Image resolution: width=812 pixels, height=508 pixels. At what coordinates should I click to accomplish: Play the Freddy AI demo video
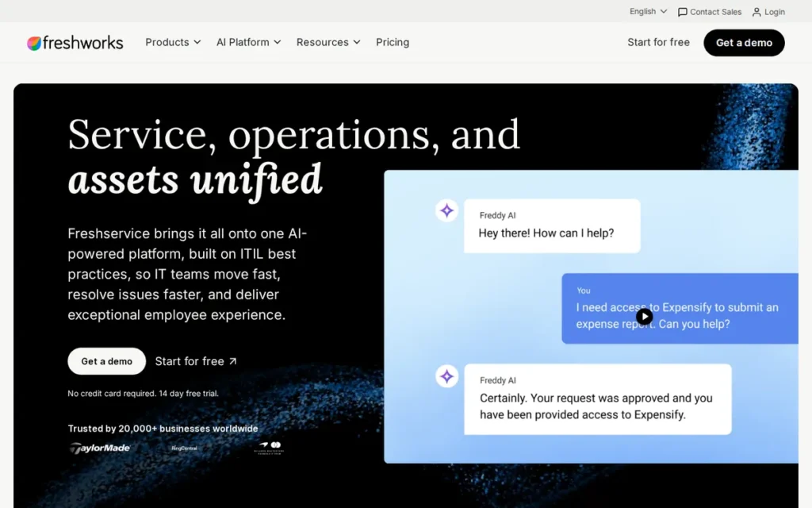point(644,316)
